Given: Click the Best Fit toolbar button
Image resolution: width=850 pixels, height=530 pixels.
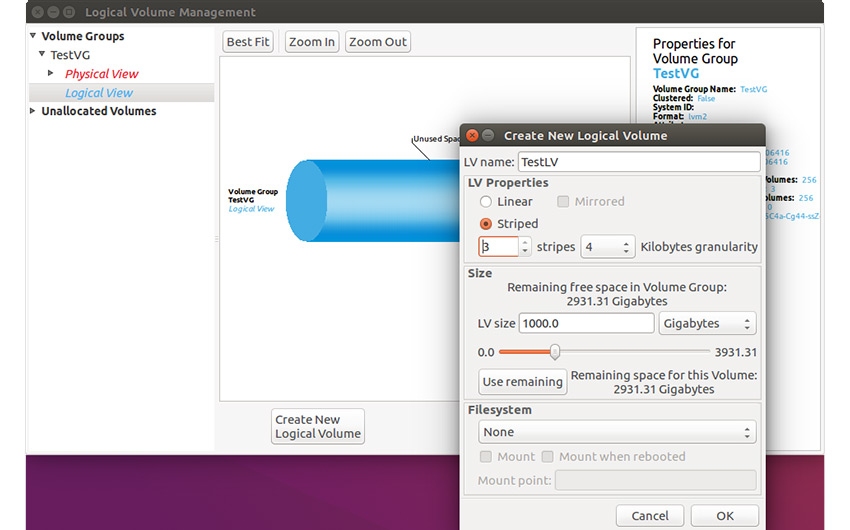Looking at the screenshot, I should (247, 42).
